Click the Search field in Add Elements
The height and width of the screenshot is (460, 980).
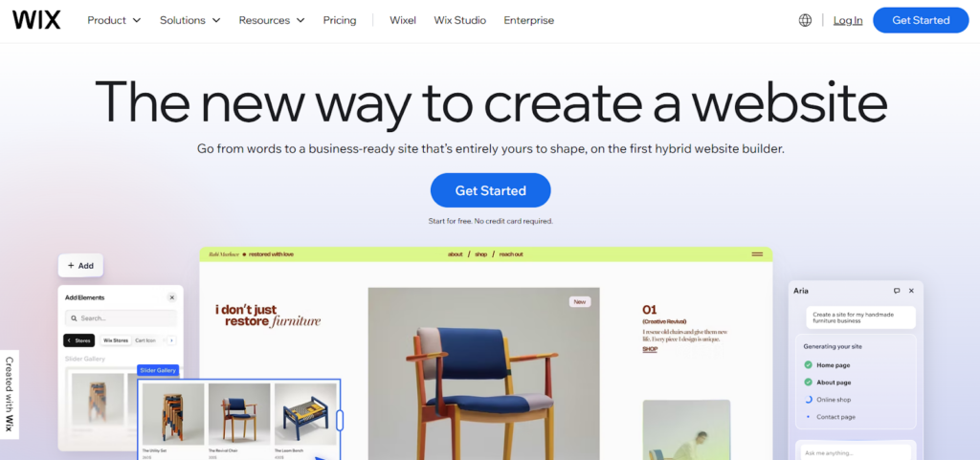pyautogui.click(x=121, y=318)
